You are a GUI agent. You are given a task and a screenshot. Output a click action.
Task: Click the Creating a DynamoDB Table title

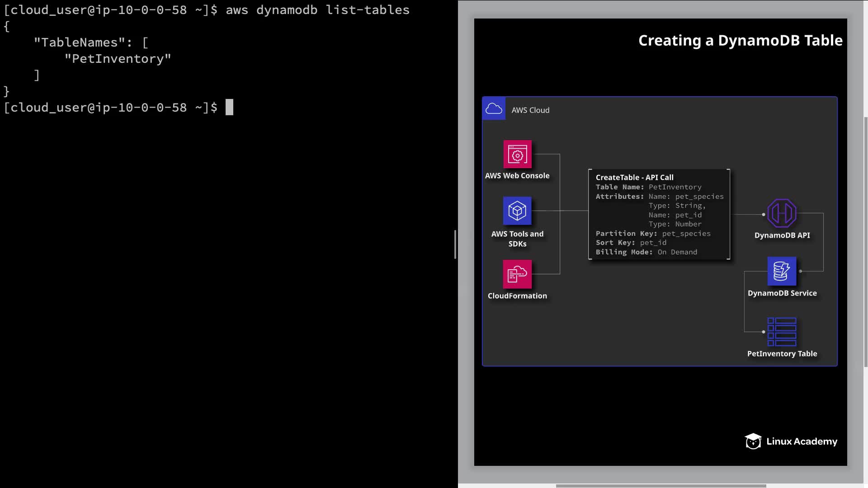pyautogui.click(x=740, y=41)
